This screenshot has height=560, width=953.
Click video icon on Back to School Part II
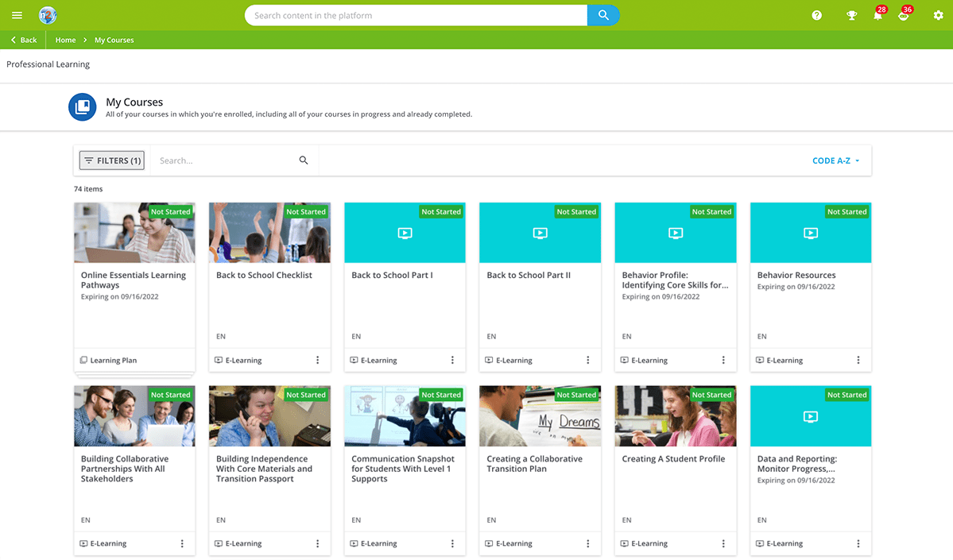540,234
